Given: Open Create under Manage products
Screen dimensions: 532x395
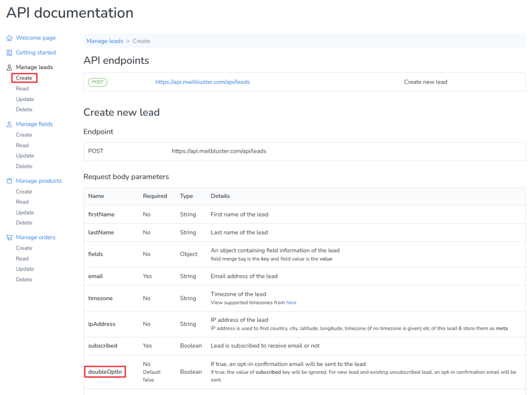Looking at the screenshot, I should tap(24, 191).
